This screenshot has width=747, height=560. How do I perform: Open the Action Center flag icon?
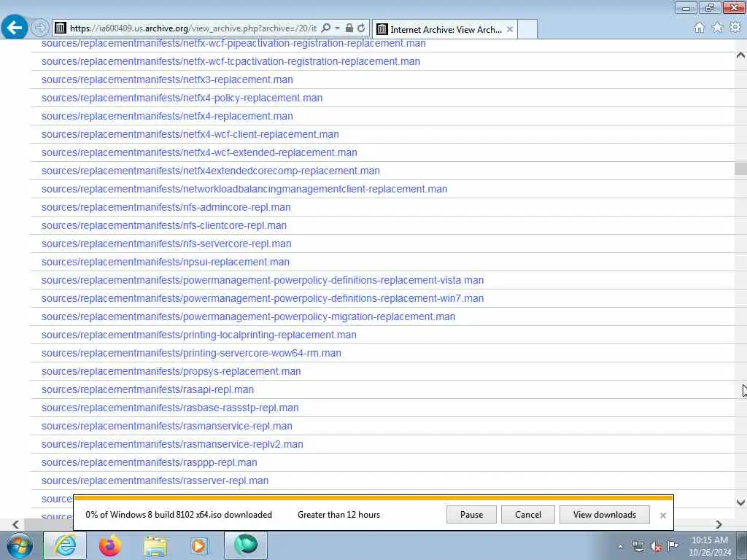click(x=673, y=546)
